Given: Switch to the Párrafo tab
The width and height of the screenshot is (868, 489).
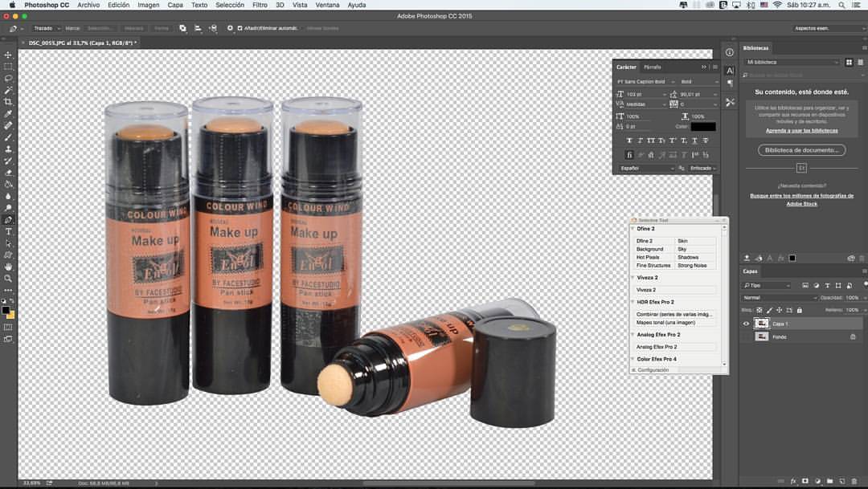Looking at the screenshot, I should [x=652, y=67].
